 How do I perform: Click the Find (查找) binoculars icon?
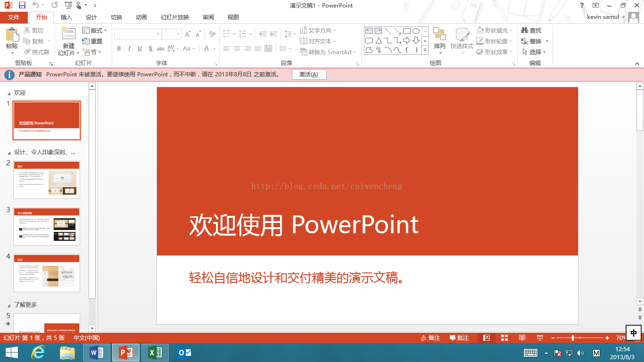(524, 30)
